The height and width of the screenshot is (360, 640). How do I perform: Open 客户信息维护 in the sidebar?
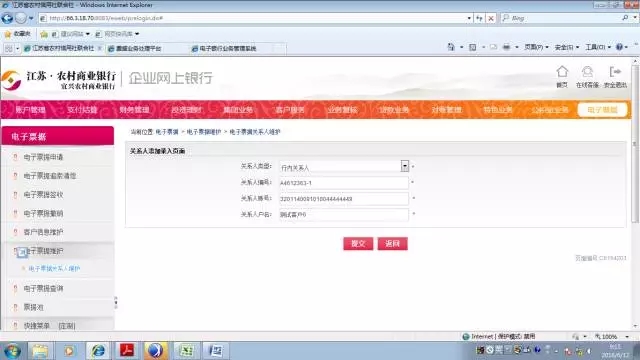[43, 232]
